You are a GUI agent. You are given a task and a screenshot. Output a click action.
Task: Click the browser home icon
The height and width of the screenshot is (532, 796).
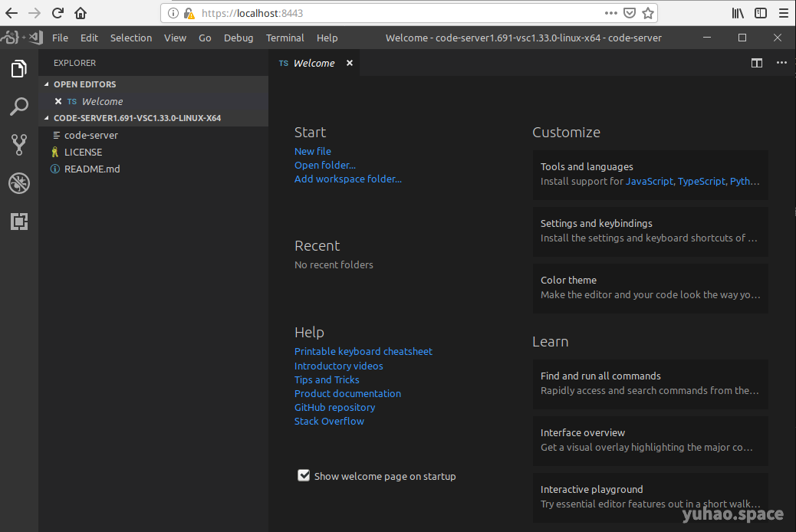81,13
